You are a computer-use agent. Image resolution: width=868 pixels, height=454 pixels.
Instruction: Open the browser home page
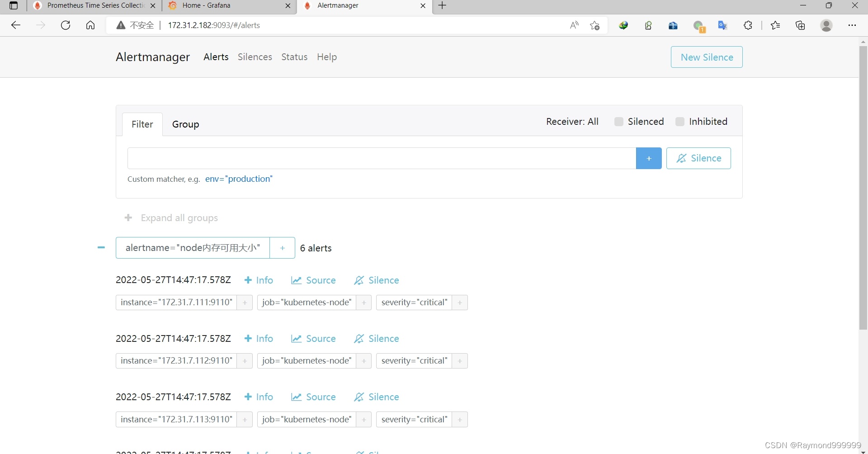[x=90, y=25]
